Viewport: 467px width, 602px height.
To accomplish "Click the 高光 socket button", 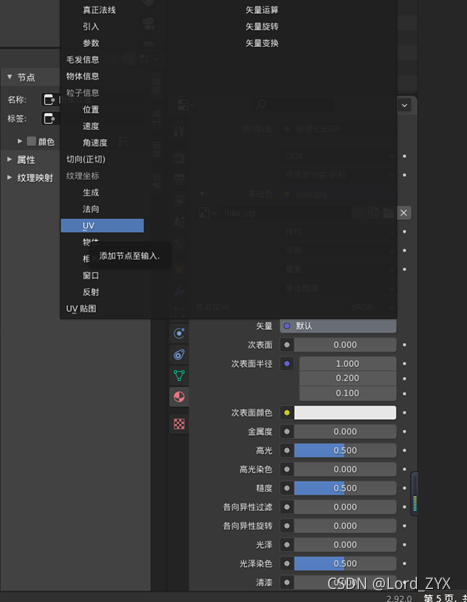I will pyautogui.click(x=287, y=450).
